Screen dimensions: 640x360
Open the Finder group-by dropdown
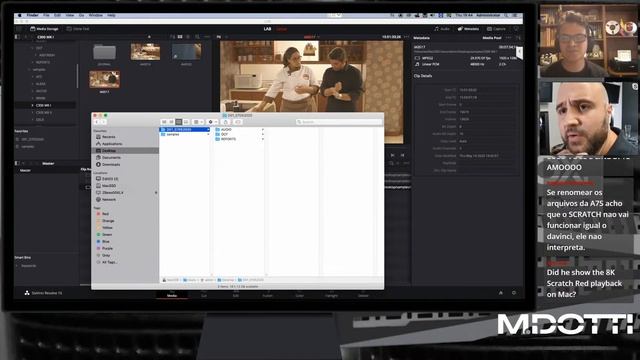[198, 122]
